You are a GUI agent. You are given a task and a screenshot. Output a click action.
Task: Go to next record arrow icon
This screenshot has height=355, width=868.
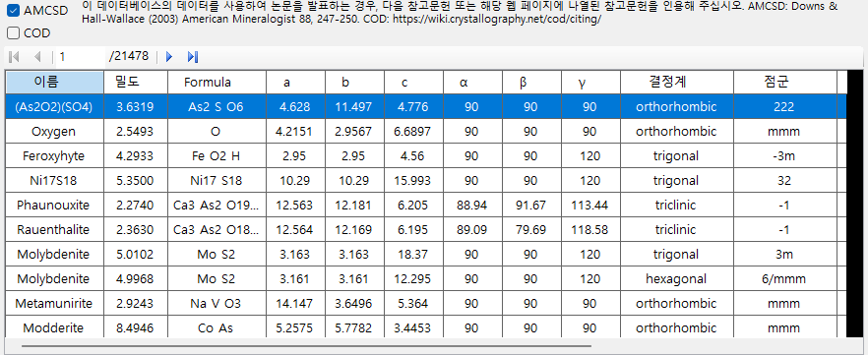[169, 56]
